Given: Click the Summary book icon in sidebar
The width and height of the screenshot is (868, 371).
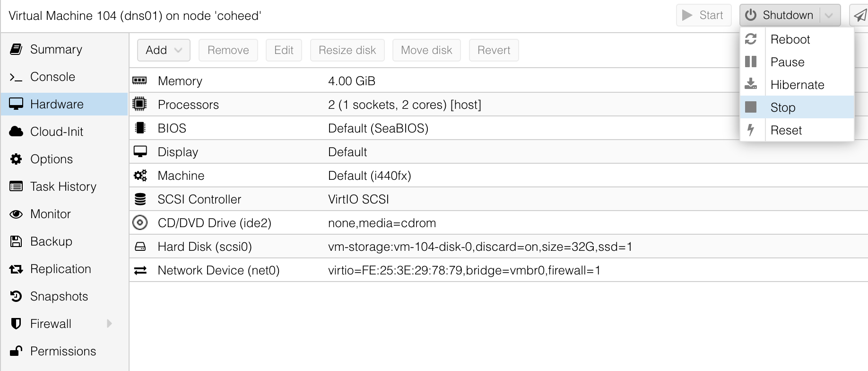Looking at the screenshot, I should coord(16,49).
